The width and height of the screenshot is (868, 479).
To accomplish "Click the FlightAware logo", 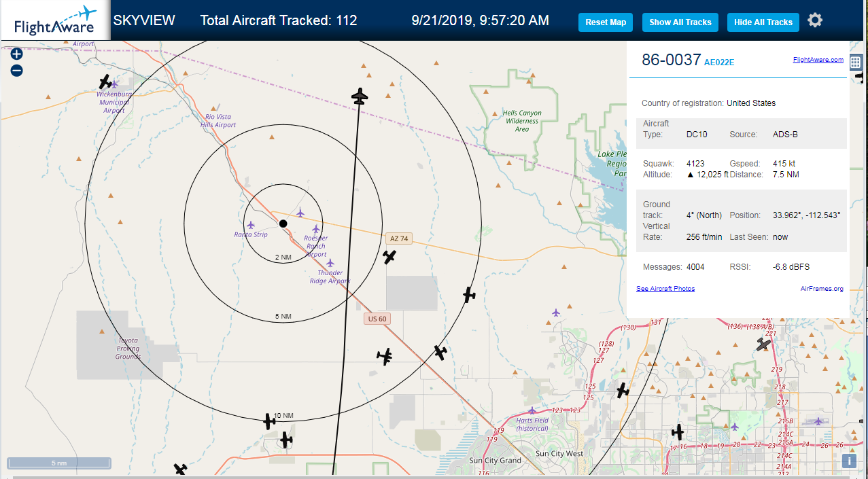I will point(55,20).
